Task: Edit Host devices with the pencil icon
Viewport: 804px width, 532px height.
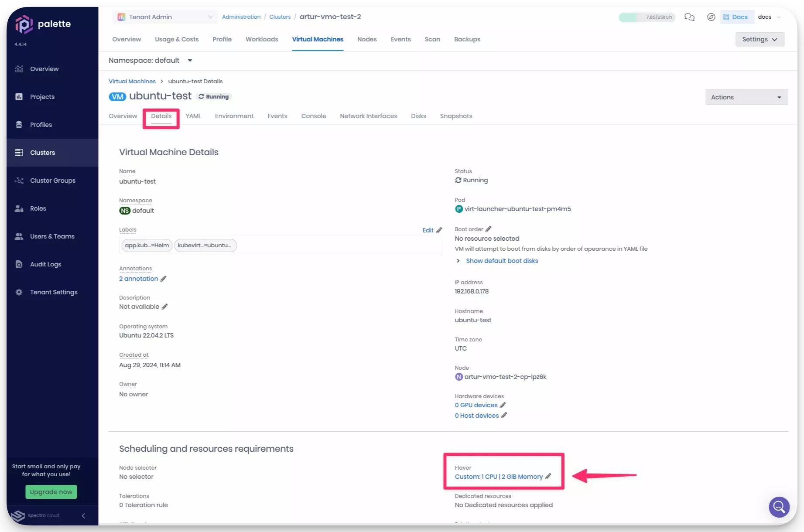Action: click(x=504, y=416)
